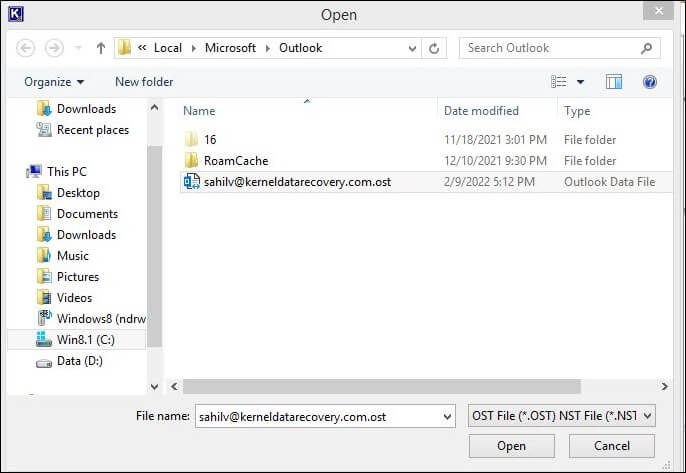Screen dimensions: 686x473
Task: Change view with the view icon
Action: (x=558, y=82)
